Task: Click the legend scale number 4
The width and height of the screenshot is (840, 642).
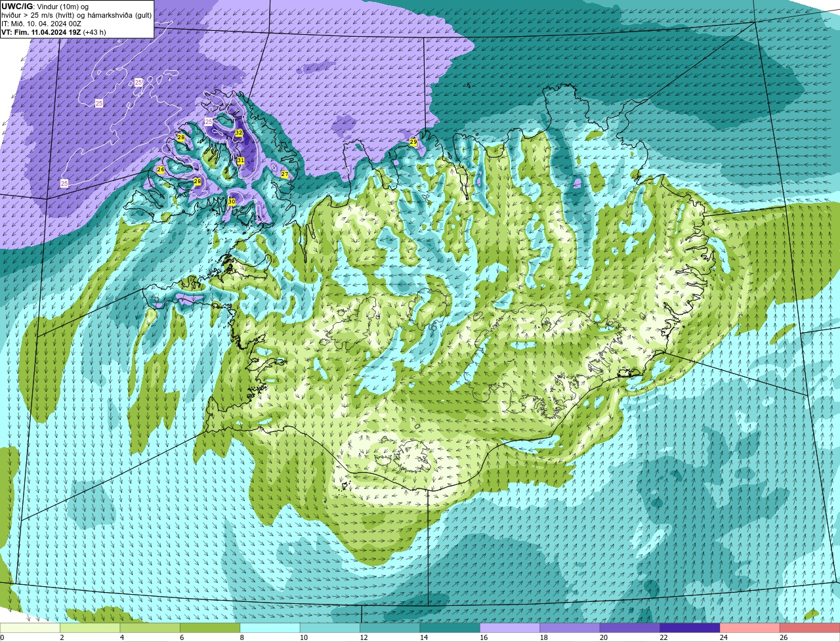Action: [x=122, y=637]
